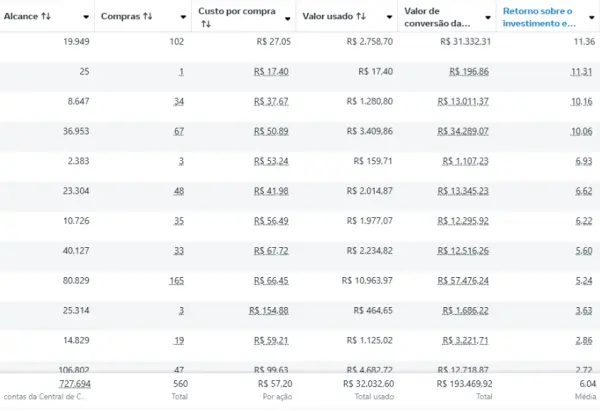
Task: Click cost per purchase R$ 41,98
Action: click(271, 191)
